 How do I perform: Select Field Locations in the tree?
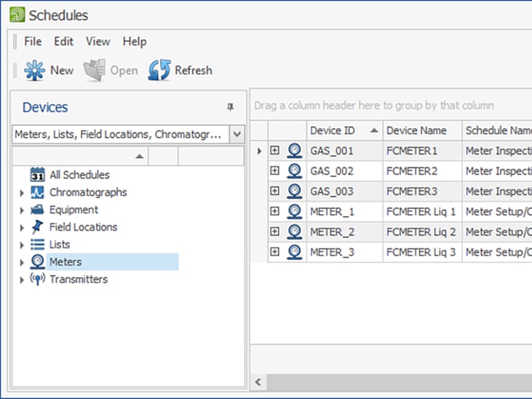(x=84, y=227)
